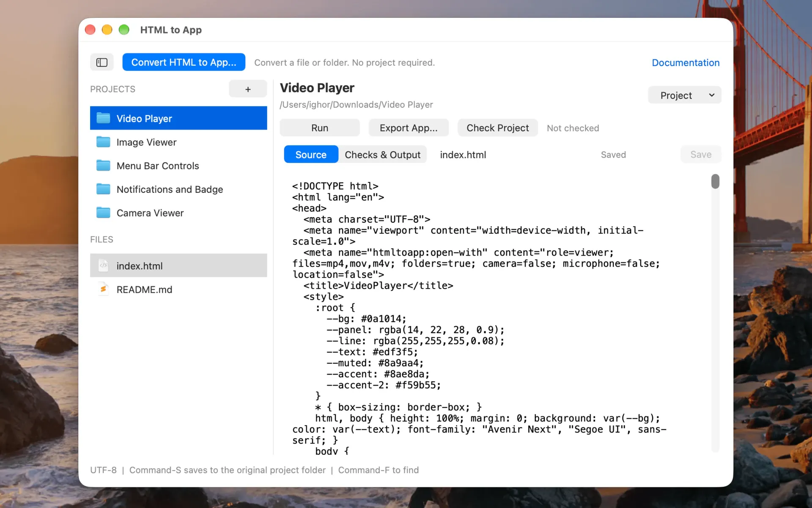Click the Video Player heading title

tap(317, 88)
